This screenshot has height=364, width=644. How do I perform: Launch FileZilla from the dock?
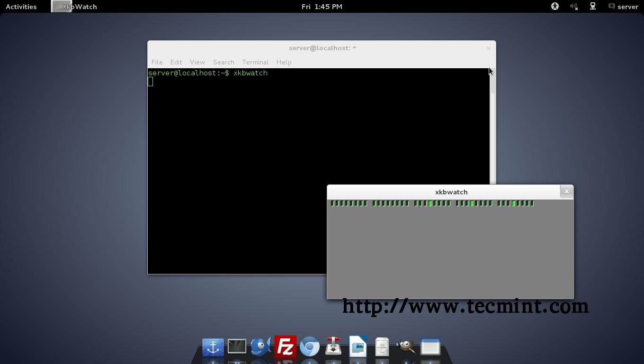click(286, 347)
